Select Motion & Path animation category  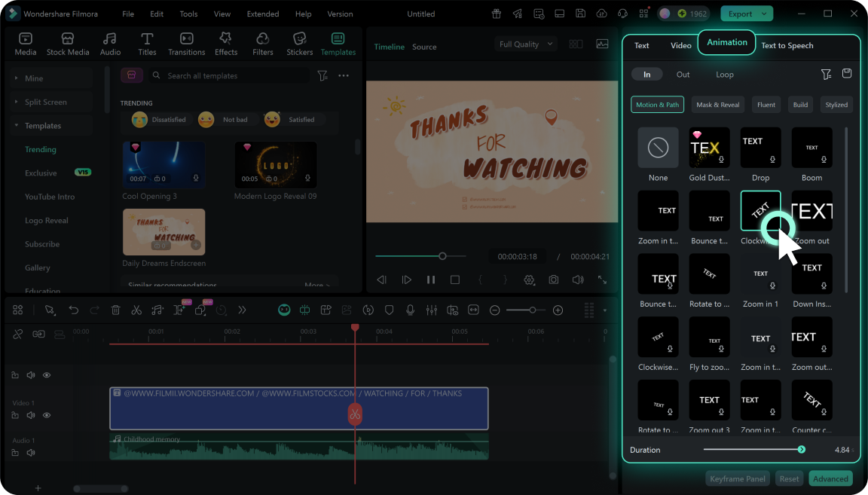pyautogui.click(x=657, y=105)
